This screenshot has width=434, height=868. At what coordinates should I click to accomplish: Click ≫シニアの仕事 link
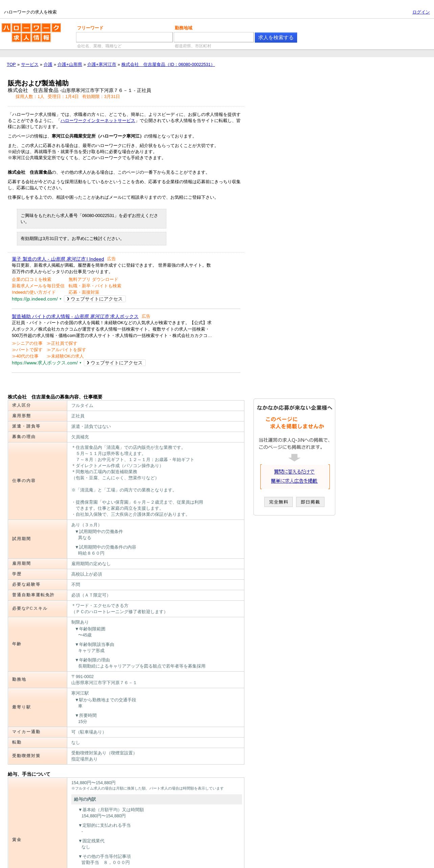pos(27,343)
